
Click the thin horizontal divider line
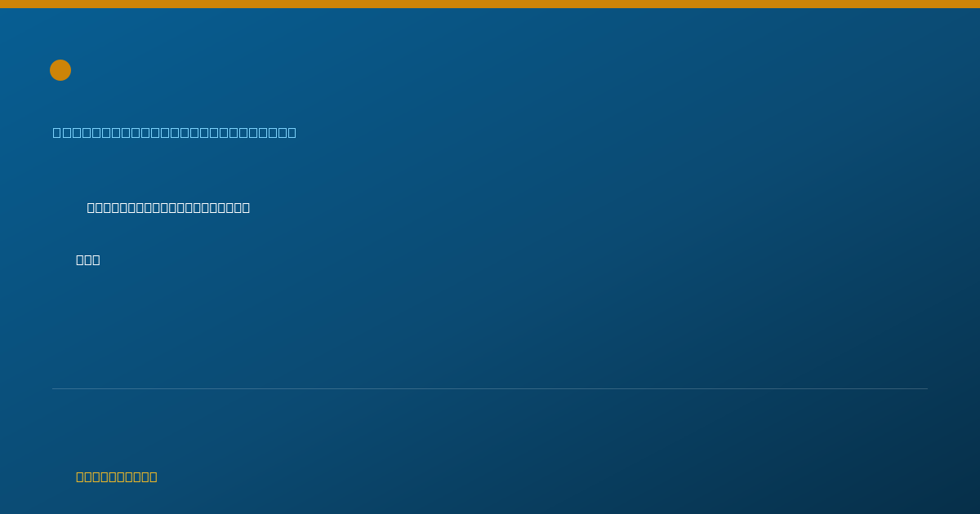click(x=490, y=388)
